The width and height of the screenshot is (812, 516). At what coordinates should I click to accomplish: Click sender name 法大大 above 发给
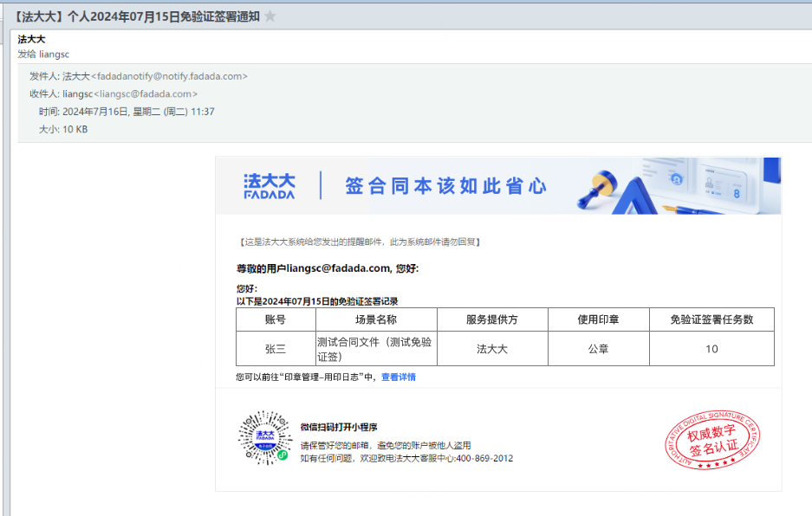pos(31,39)
